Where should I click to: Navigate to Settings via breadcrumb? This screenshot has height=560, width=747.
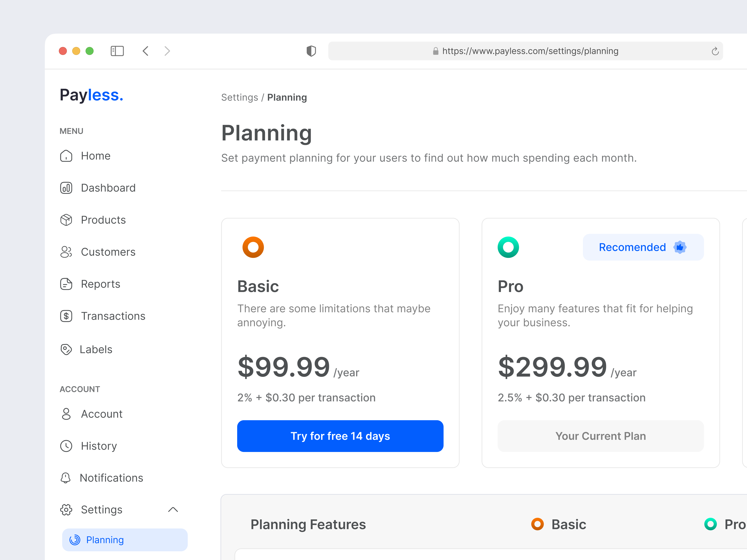[240, 97]
